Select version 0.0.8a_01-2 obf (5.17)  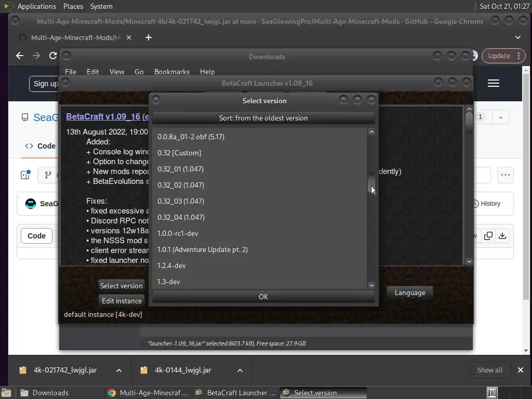tap(260, 137)
